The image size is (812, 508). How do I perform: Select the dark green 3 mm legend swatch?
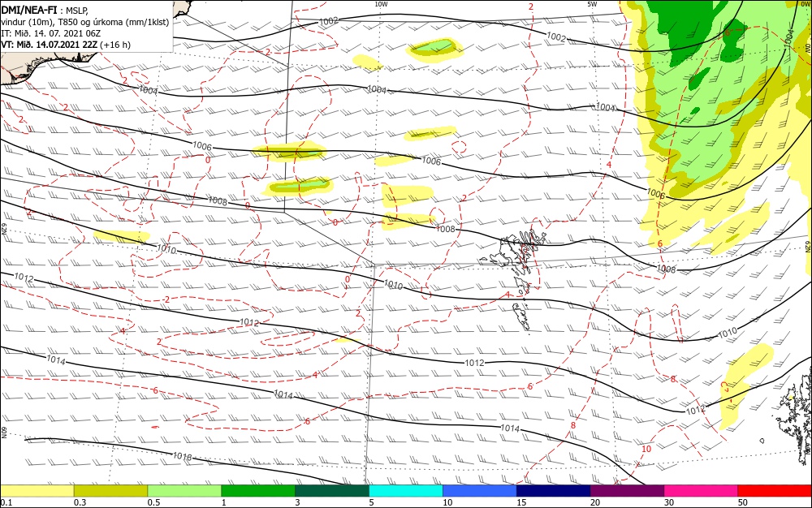pyautogui.click(x=332, y=491)
